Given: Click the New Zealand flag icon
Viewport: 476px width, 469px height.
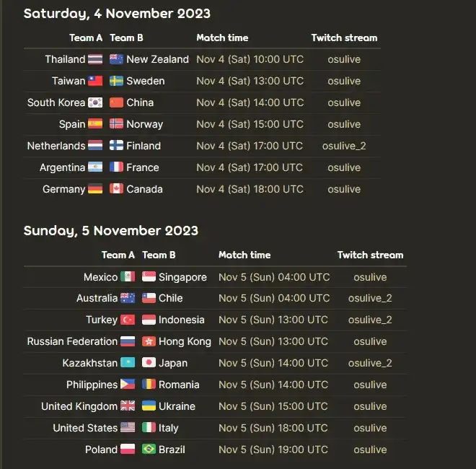Looking at the screenshot, I should (116, 59).
